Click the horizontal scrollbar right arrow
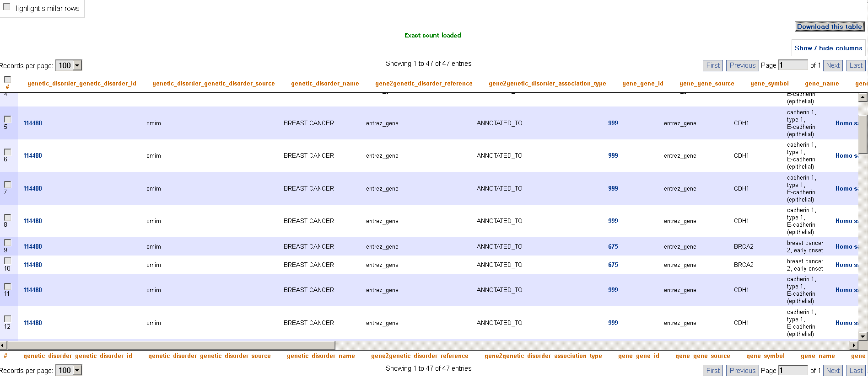Screen dimensions: 868x378 point(854,345)
